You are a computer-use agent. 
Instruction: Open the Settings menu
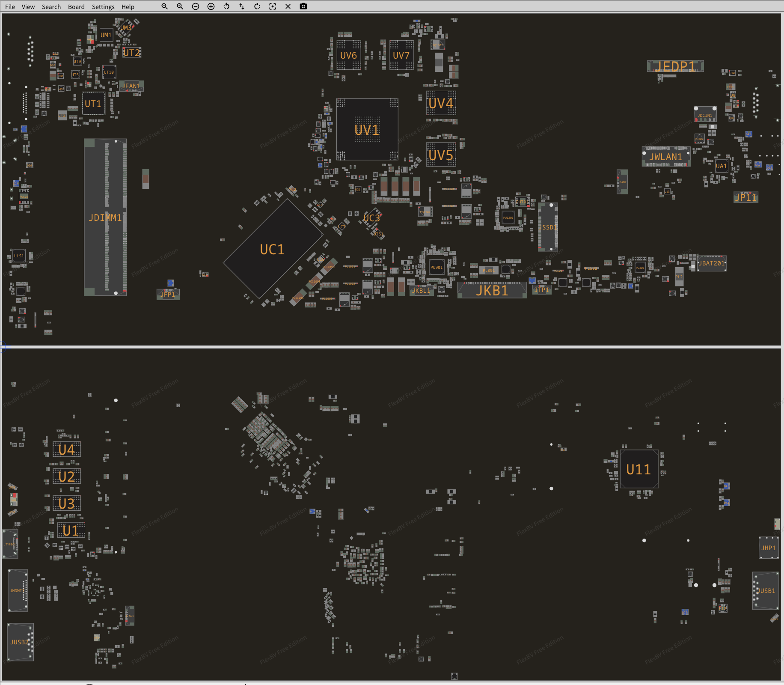pos(103,7)
